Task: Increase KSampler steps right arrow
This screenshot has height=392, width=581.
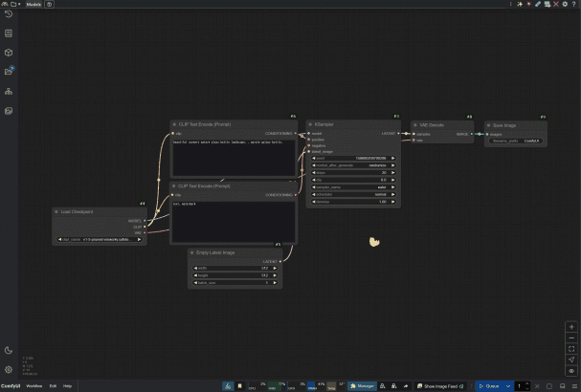Action: click(x=392, y=172)
